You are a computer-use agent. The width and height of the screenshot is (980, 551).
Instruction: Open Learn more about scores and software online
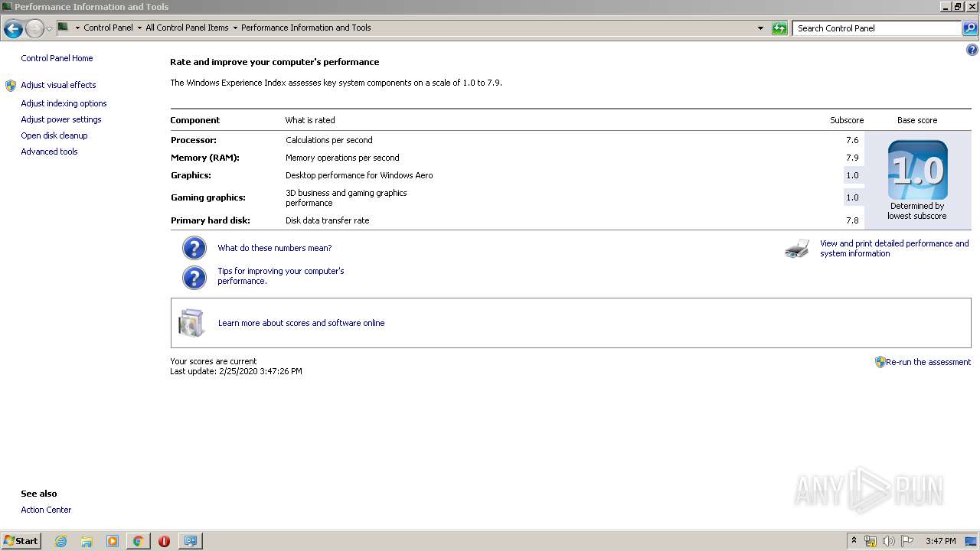(302, 323)
